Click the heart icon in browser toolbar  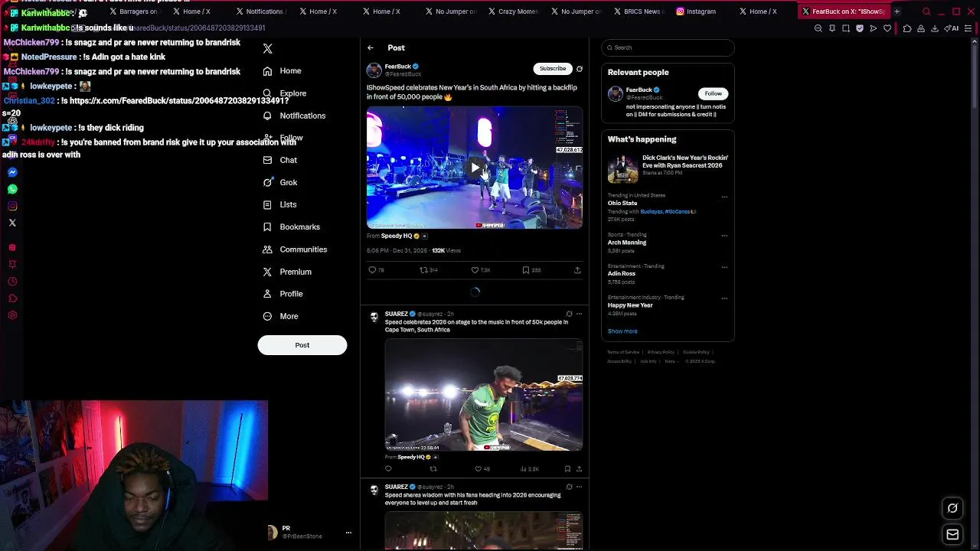pos(887,28)
